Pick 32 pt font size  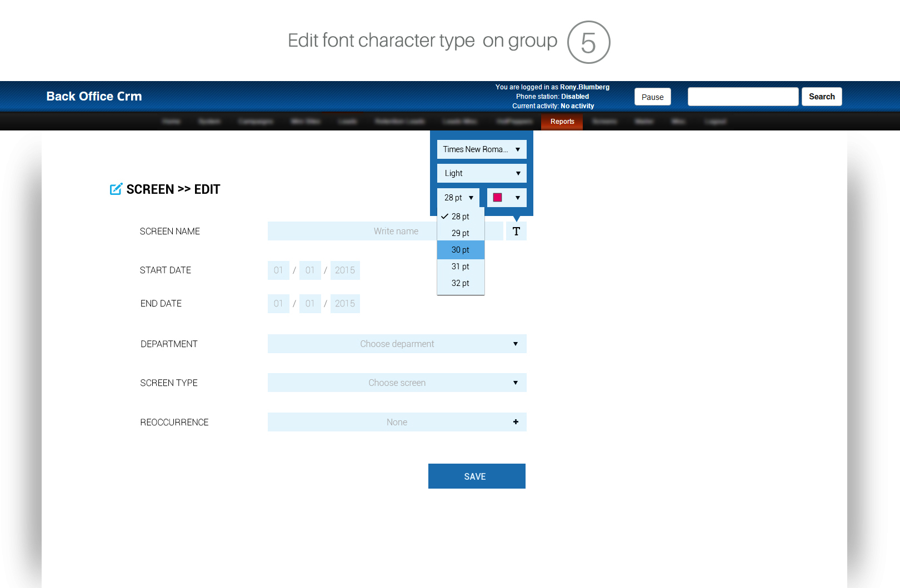(x=461, y=283)
